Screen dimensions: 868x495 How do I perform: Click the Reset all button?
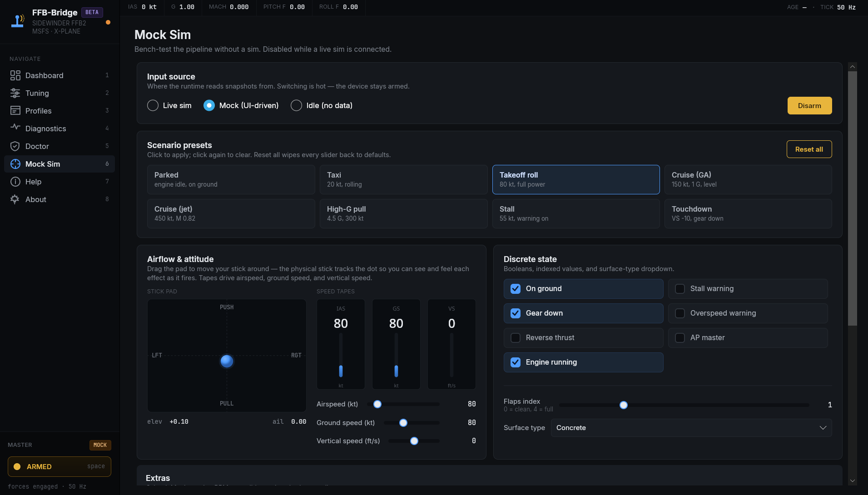tap(809, 149)
